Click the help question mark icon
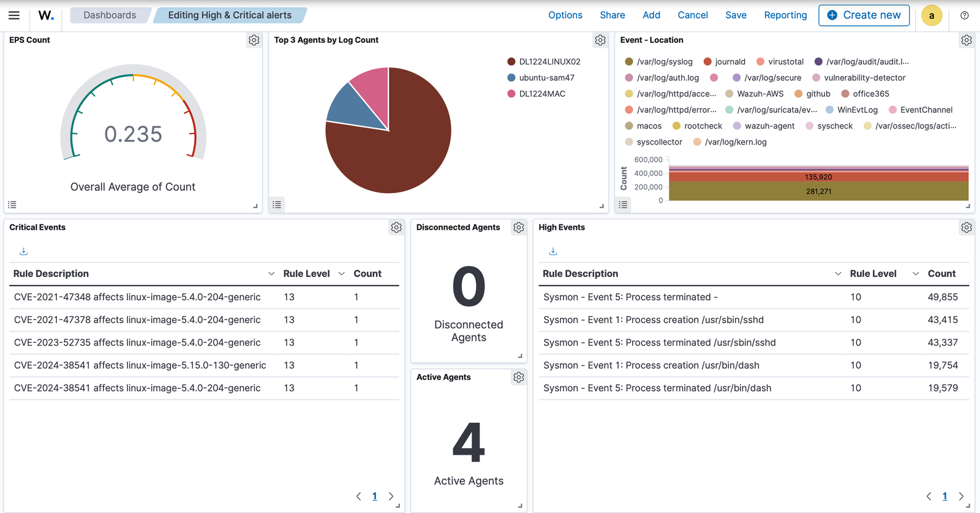The image size is (980, 513). coord(965,15)
